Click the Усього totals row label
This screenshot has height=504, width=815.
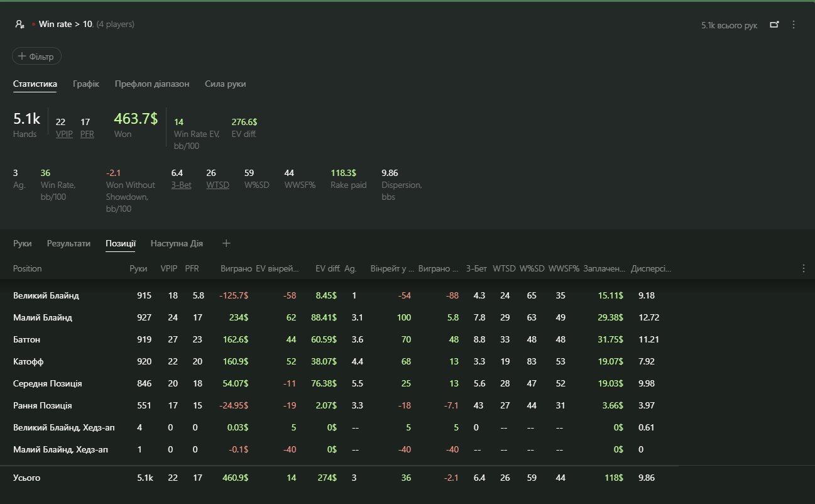[26, 478]
